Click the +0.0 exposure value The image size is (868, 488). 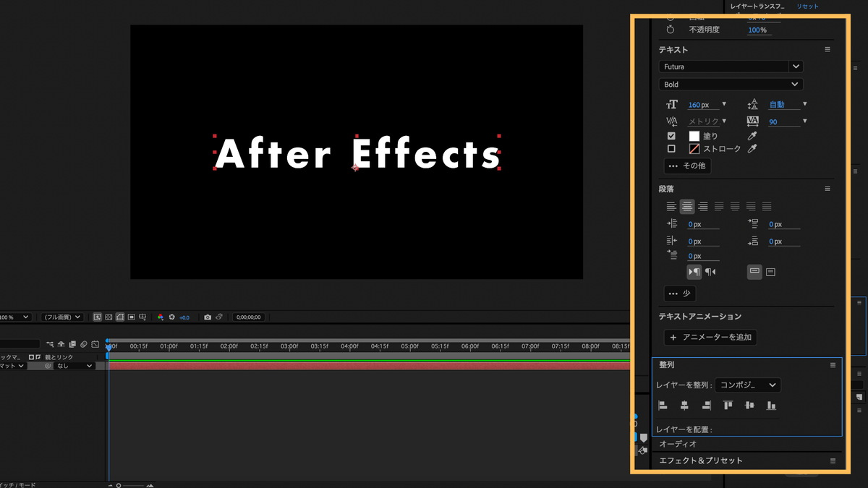pos(184,317)
